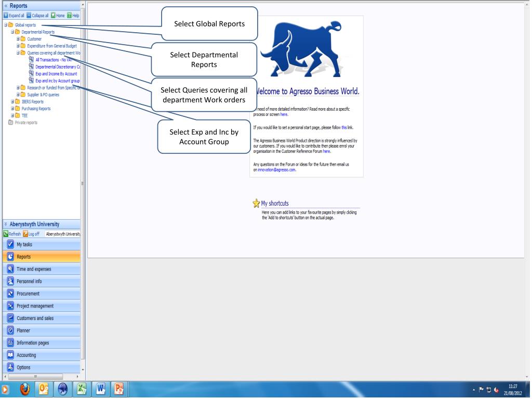Open PowerPoint from the taskbar
The image size is (532, 399).
[x=119, y=389]
